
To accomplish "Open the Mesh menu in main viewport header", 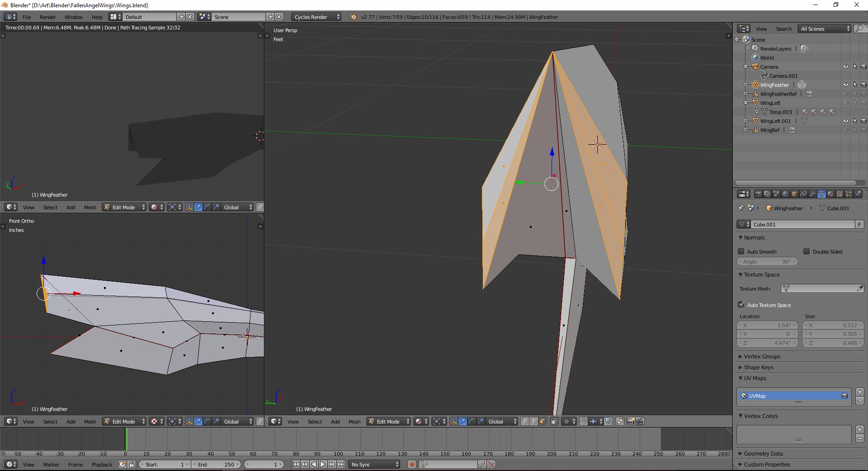I will 354,421.
